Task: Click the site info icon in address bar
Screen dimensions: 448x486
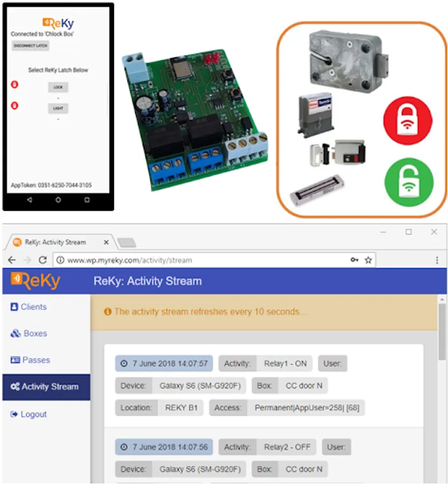Action: pyautogui.click(x=60, y=260)
